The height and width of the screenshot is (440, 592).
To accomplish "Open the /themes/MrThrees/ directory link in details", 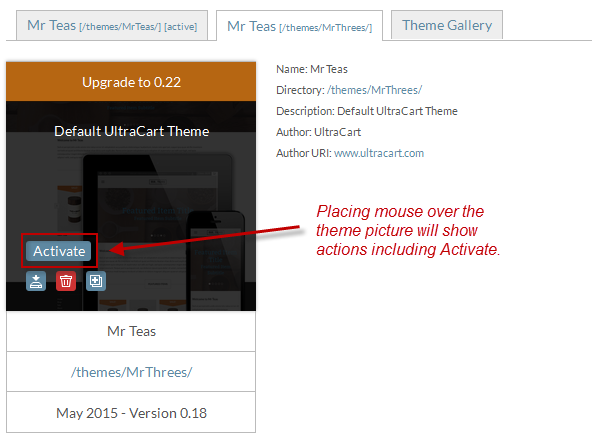I will [374, 90].
